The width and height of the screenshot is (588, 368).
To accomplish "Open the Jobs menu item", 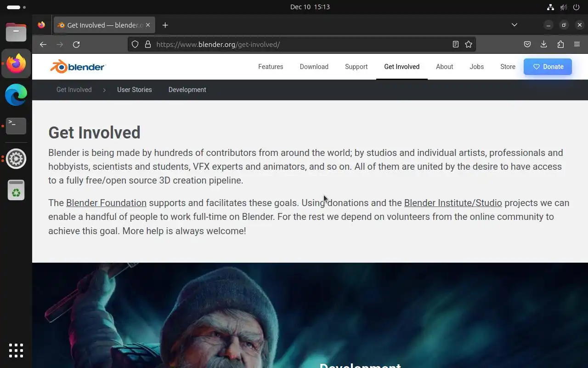I will tap(477, 67).
